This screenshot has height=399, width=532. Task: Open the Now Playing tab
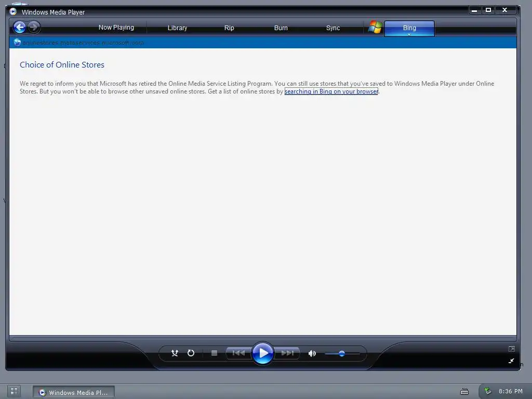(x=116, y=28)
